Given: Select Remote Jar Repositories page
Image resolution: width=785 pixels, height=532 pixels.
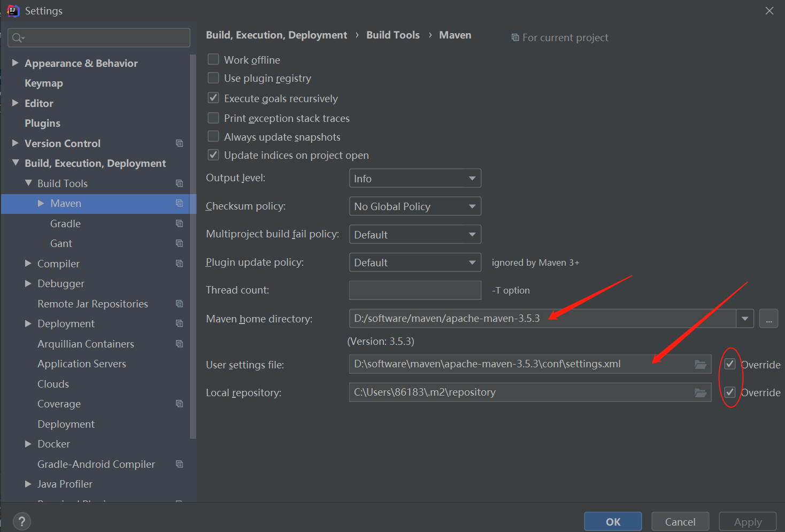Looking at the screenshot, I should coord(93,304).
